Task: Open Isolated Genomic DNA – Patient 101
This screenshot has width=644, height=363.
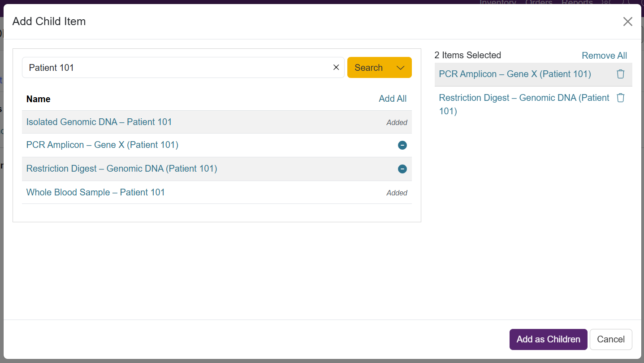Action: pyautogui.click(x=99, y=122)
